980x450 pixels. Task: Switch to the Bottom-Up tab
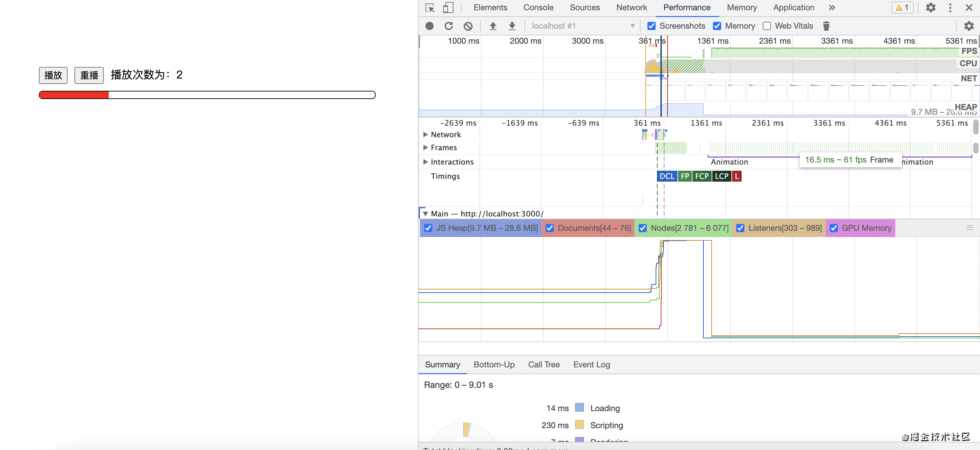tap(494, 364)
